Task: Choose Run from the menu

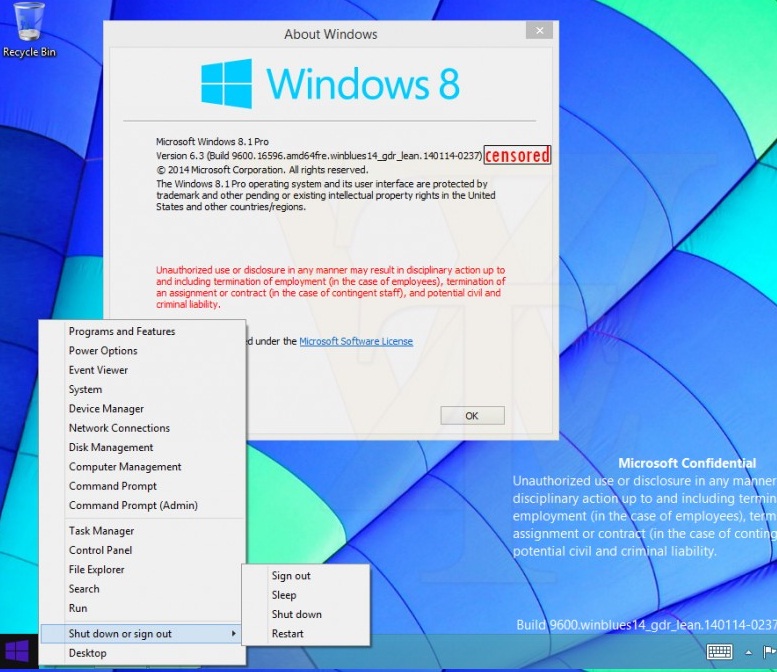Action: coord(143,608)
